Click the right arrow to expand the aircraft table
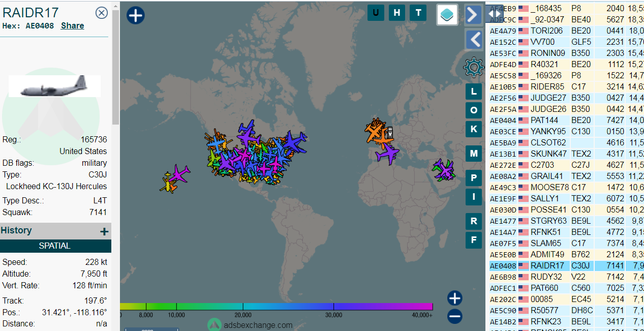 (x=473, y=15)
